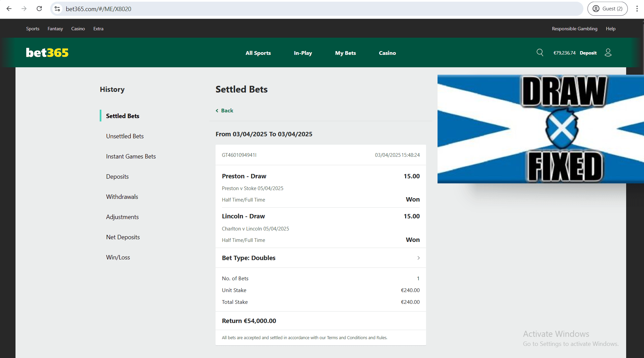Open the Extra top link
This screenshot has height=358, width=644.
98,29
